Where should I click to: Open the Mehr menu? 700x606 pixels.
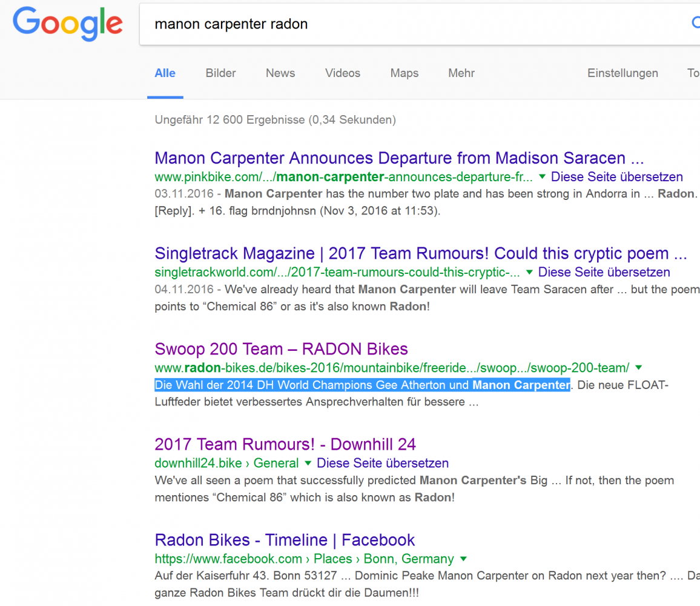tap(461, 73)
